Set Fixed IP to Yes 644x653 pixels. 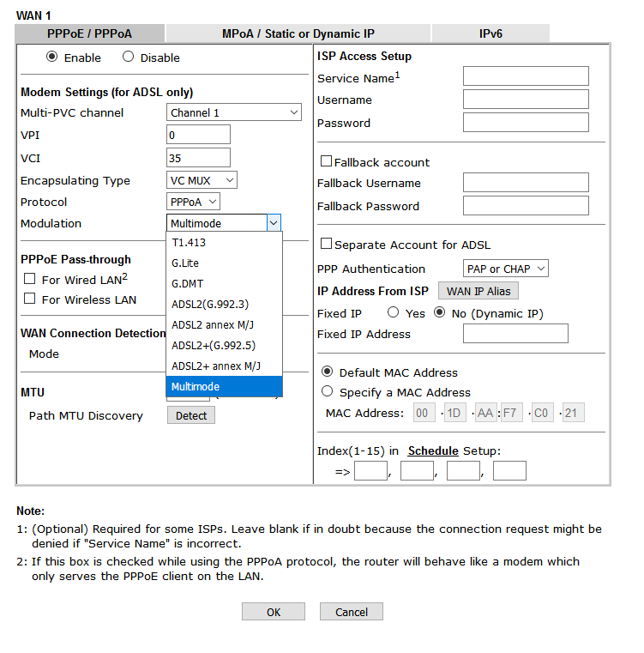(394, 312)
